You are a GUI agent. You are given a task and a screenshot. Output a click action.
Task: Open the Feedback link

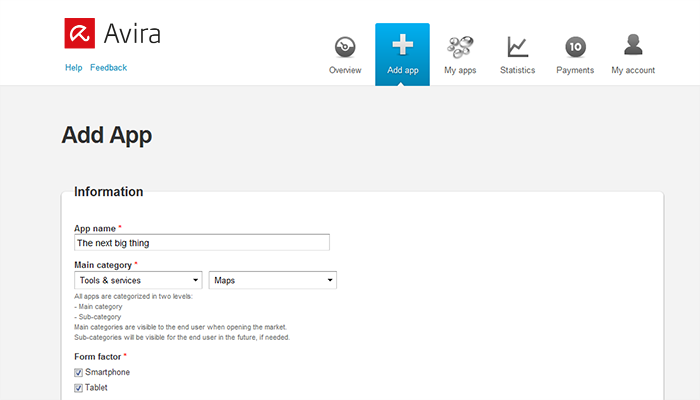coord(108,67)
